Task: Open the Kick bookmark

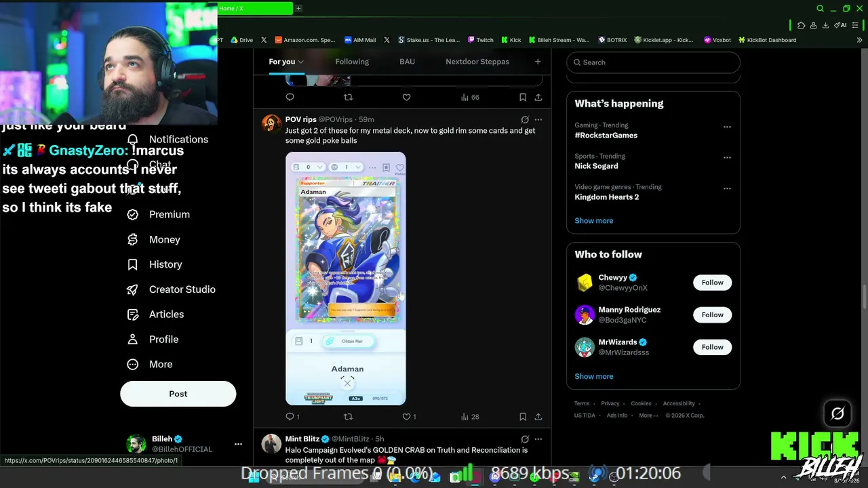Action: pyautogui.click(x=511, y=40)
